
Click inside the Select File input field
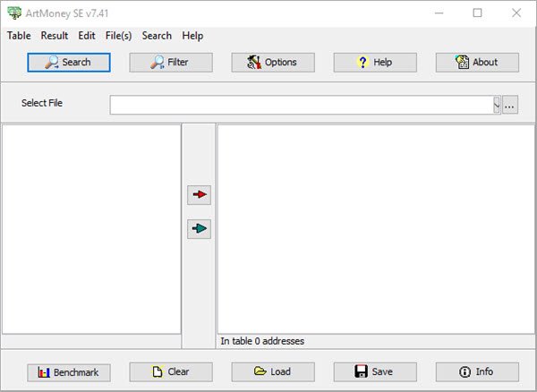click(302, 105)
